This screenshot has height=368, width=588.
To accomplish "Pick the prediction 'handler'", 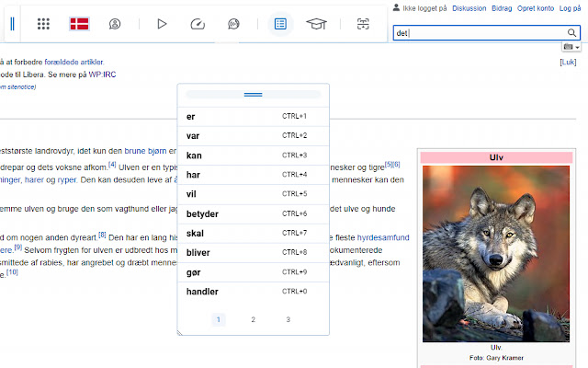I will pos(254,292).
